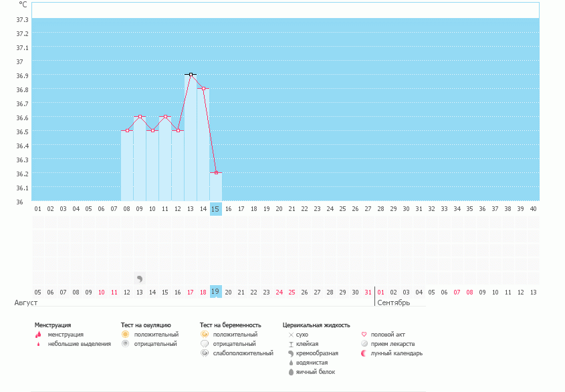Click cycle day 28 on the axis
Viewport: 565px width, 392px height.
(x=380, y=209)
